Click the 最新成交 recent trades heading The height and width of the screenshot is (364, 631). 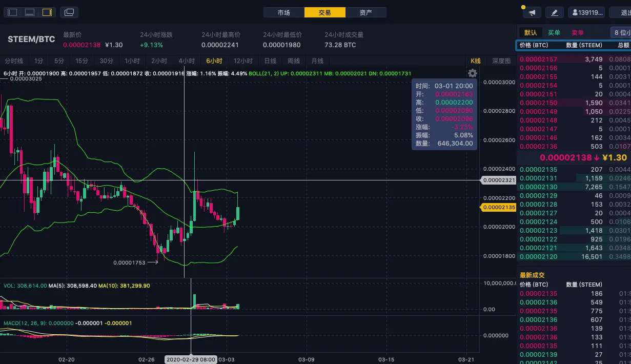[532, 275]
